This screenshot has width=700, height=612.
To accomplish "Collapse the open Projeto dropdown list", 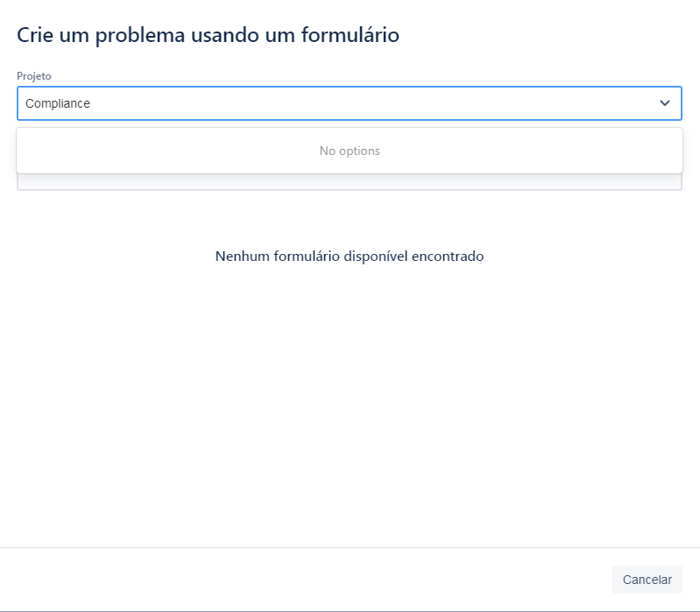I will click(665, 103).
